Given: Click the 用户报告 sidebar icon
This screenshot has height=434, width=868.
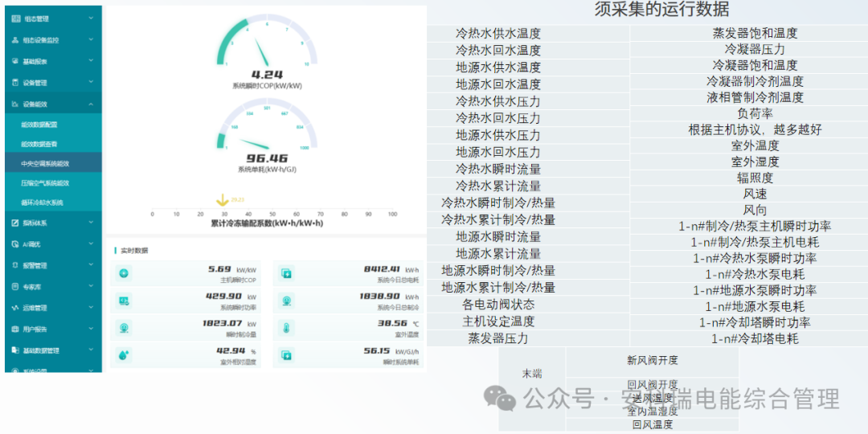Looking at the screenshot, I should point(15,329).
